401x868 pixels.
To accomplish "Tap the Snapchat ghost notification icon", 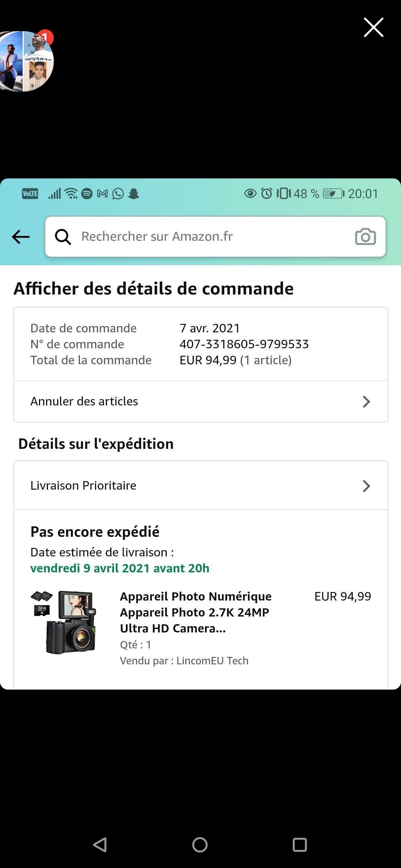I will pyautogui.click(x=134, y=194).
